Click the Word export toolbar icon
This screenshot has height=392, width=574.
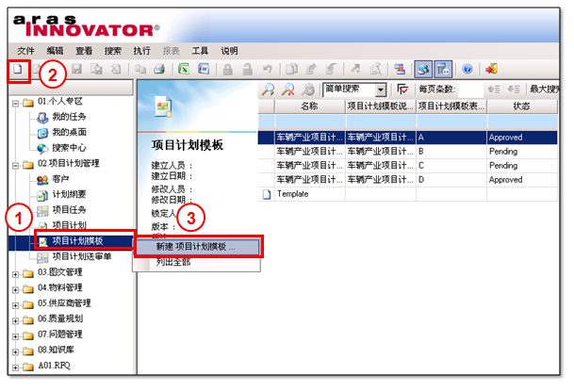point(203,70)
